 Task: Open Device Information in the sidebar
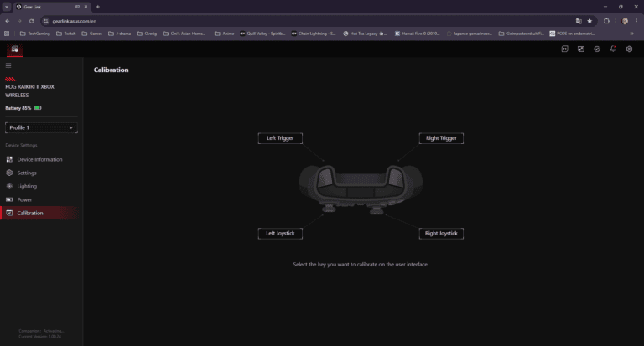click(39, 159)
